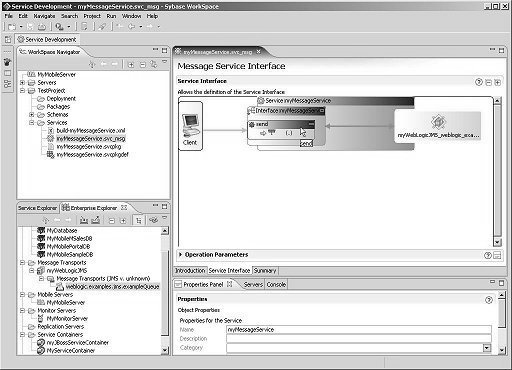Open Properties section help icon
Image resolution: width=512 pixels, height=370 pixels.
point(489,300)
